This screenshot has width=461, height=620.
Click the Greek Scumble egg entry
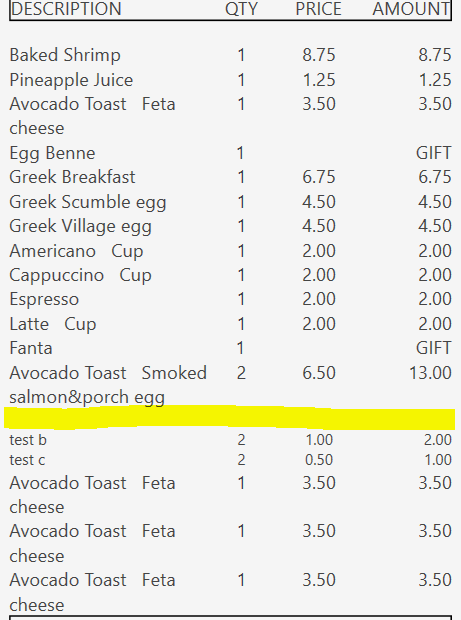click(x=88, y=202)
